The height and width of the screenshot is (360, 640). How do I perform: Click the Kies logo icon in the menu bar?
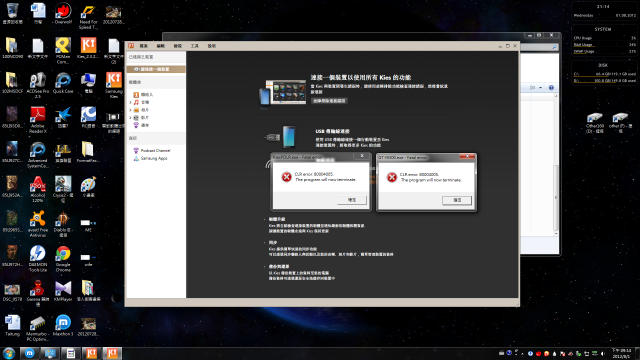[131, 46]
